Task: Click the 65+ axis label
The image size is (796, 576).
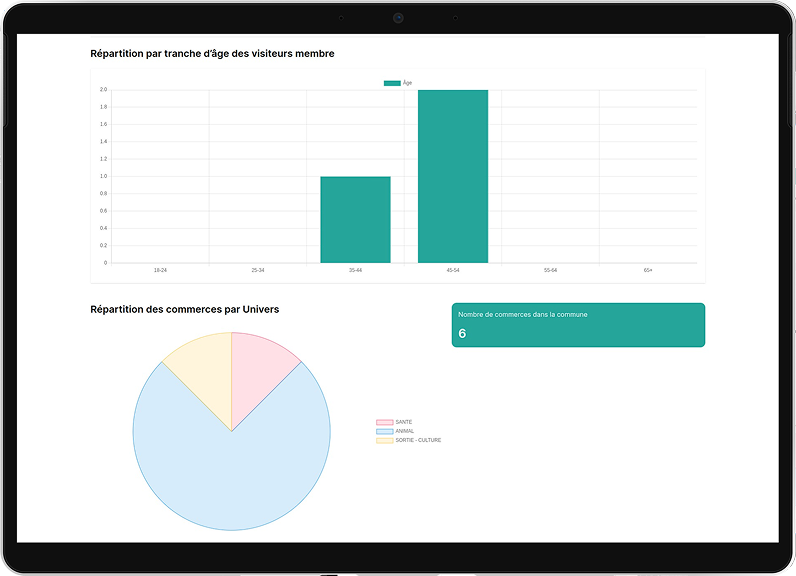Action: coord(648,270)
